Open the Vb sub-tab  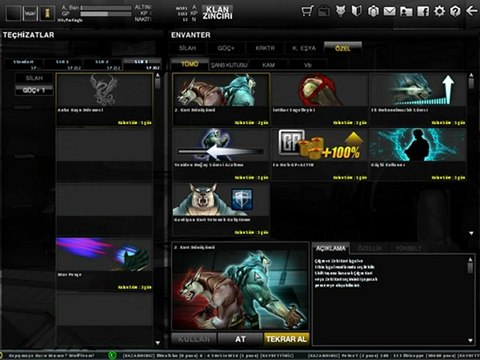point(307,65)
